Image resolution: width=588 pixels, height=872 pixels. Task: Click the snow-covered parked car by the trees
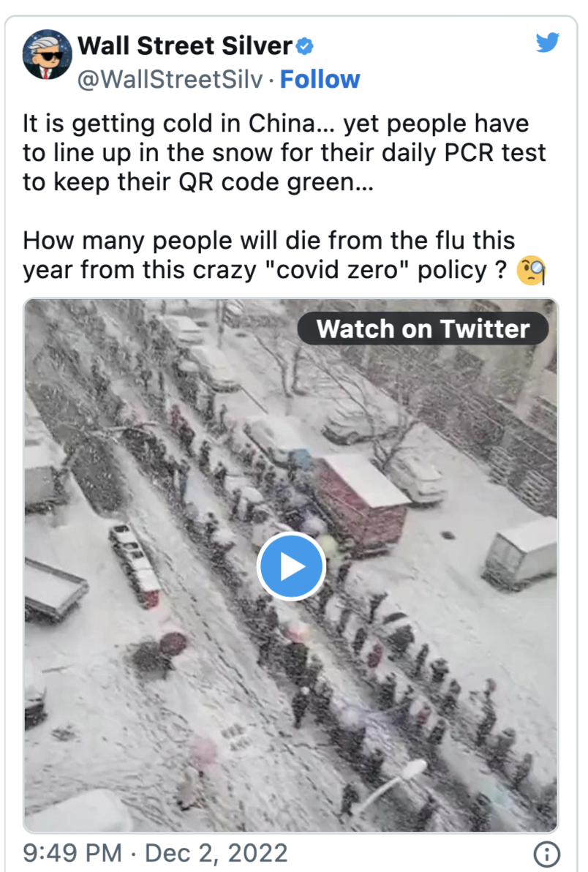(x=360, y=423)
